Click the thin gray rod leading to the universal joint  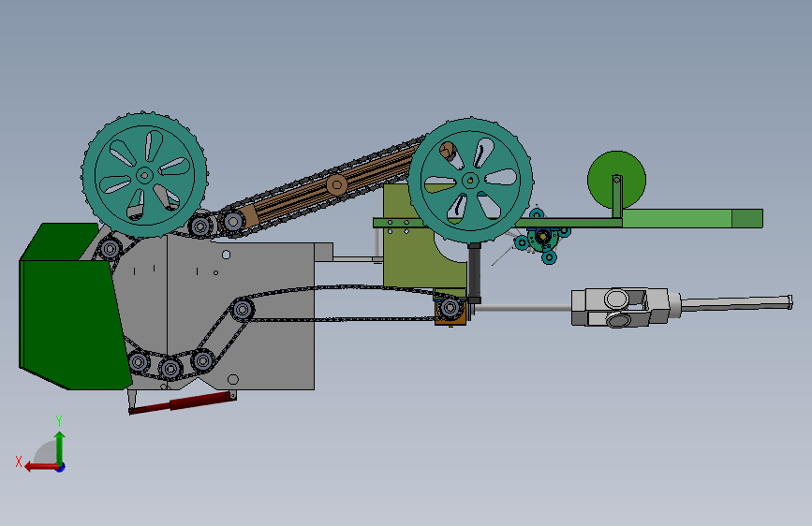[x=523, y=308]
